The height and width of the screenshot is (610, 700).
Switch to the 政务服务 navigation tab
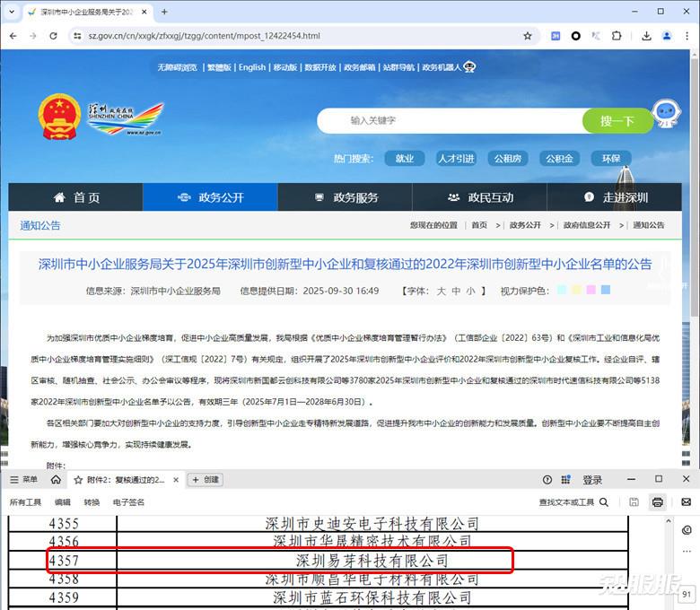pos(345,197)
